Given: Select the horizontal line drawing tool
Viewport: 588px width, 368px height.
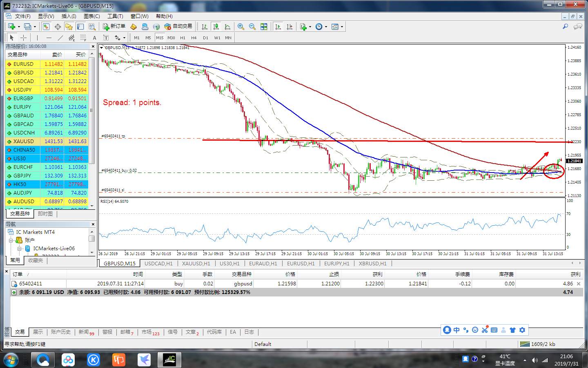Looking at the screenshot, I should 49,38.
